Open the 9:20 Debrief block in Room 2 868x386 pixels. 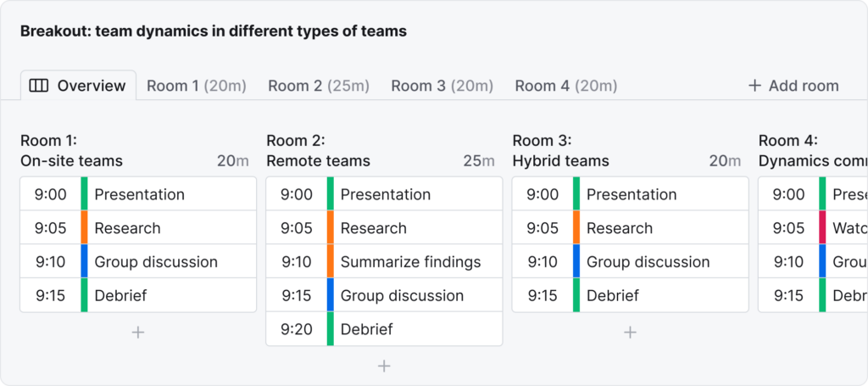[384, 329]
